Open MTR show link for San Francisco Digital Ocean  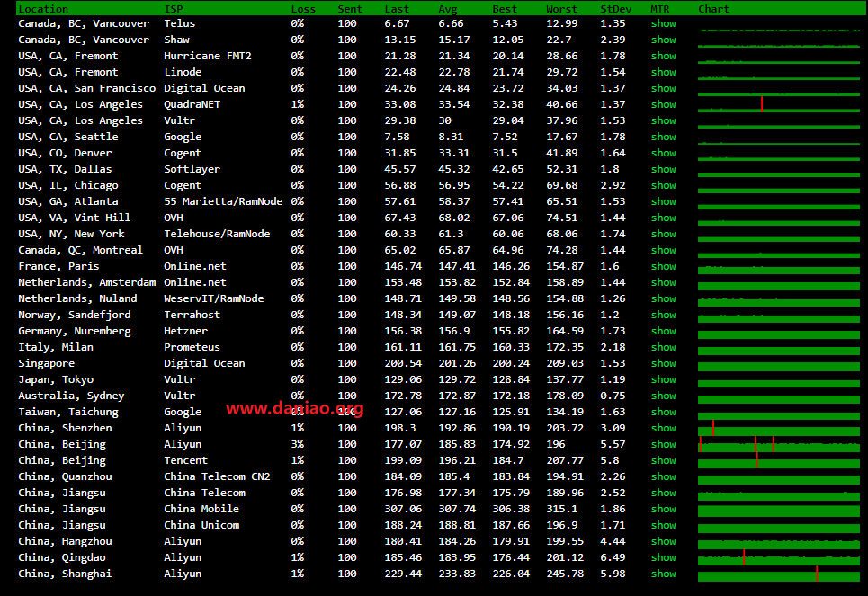(663, 88)
